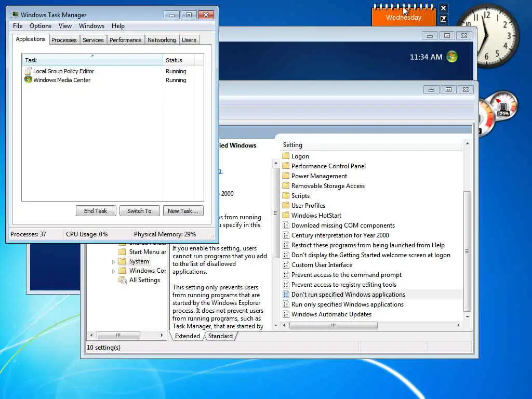Click the Task column header sort arrow

click(92, 56)
